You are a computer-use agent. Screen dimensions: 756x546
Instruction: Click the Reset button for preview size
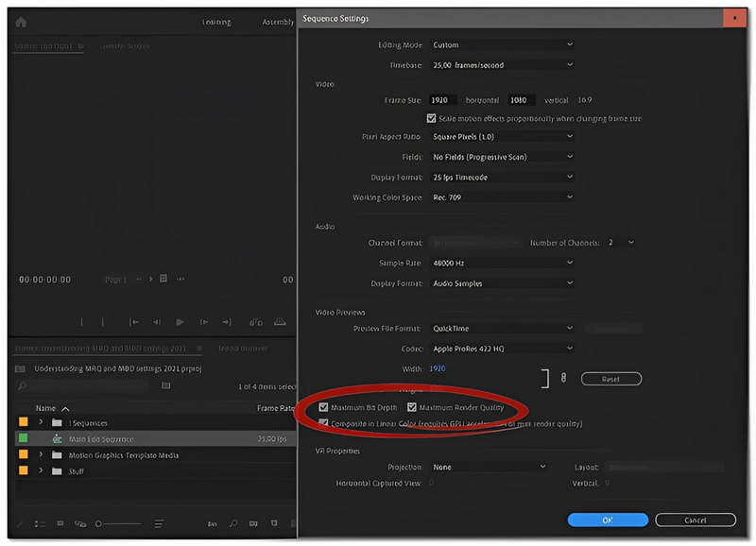pyautogui.click(x=610, y=379)
